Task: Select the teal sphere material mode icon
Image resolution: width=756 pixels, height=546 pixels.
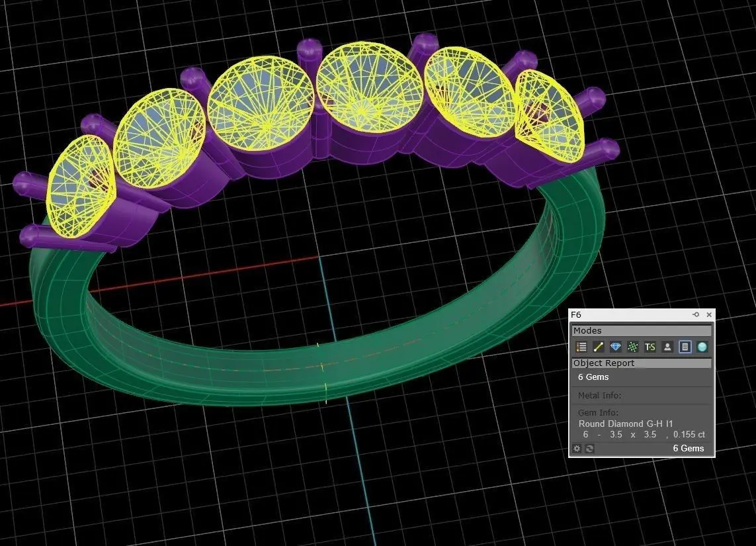Action: click(x=702, y=347)
